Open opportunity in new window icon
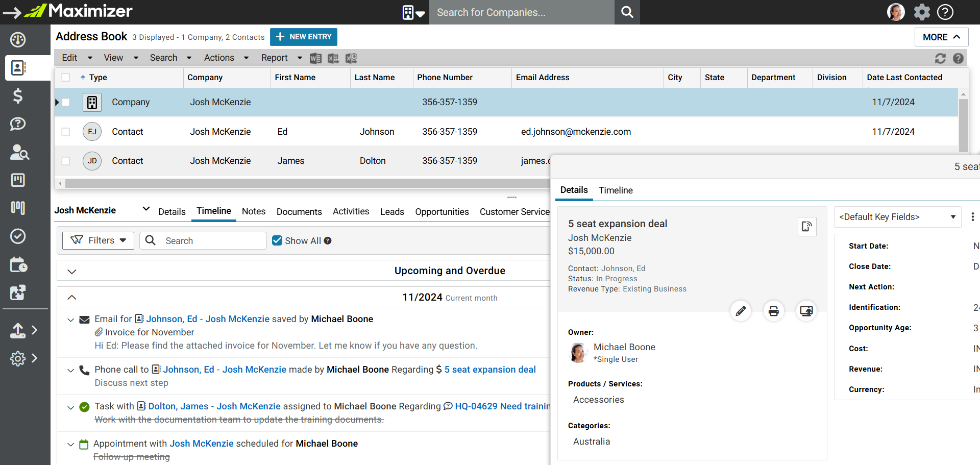980x465 pixels. (x=806, y=311)
